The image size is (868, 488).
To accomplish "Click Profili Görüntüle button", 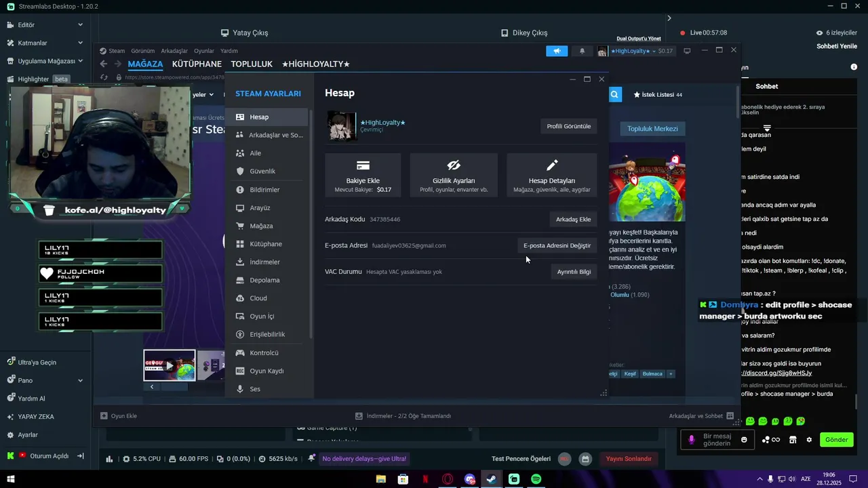I will click(x=569, y=126).
